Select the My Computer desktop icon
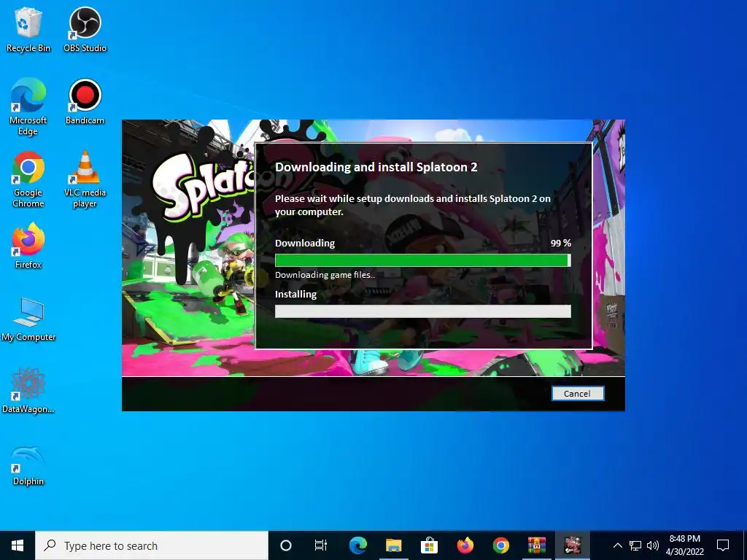 point(28,319)
